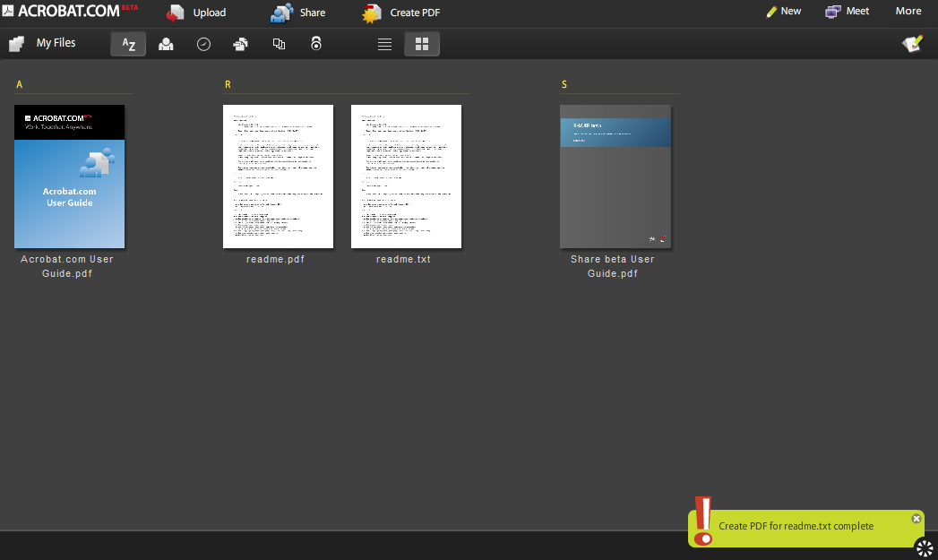Image resolution: width=938 pixels, height=560 pixels.
Task: Click the Acrobat.com logo icon
Action: tap(8, 10)
